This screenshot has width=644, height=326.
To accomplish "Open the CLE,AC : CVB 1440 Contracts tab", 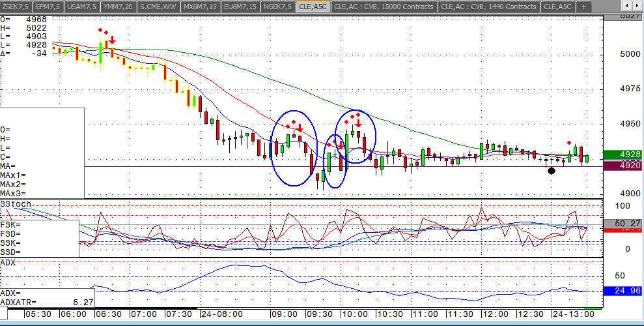I will 489,7.
